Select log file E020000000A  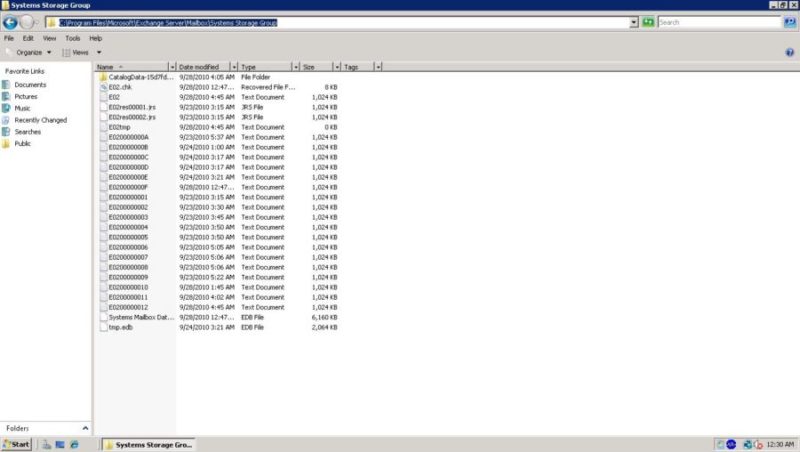pyautogui.click(x=129, y=137)
